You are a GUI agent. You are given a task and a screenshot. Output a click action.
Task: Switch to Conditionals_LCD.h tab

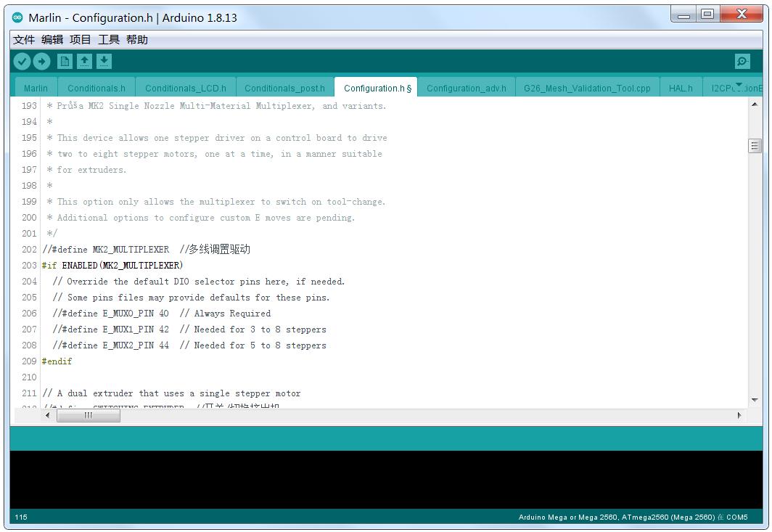186,89
